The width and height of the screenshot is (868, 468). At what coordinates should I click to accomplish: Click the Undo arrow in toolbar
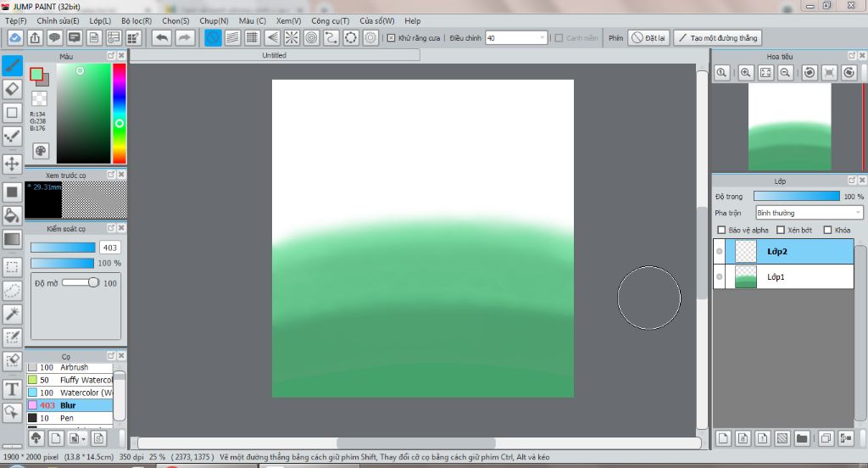[162, 37]
